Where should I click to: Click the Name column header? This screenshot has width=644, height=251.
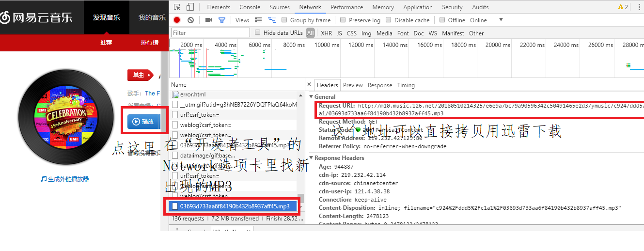click(x=179, y=85)
